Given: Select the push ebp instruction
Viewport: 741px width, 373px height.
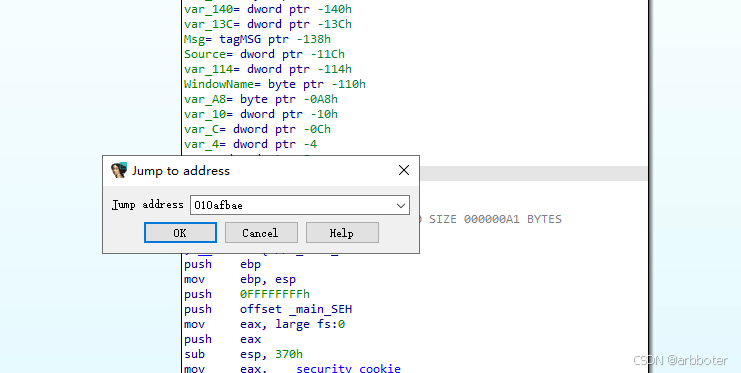Looking at the screenshot, I should pyautogui.click(x=222, y=264).
